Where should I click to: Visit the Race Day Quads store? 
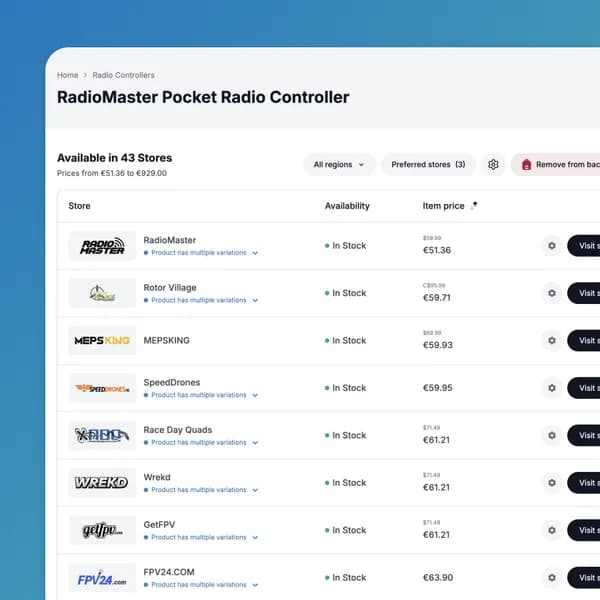(x=584, y=435)
